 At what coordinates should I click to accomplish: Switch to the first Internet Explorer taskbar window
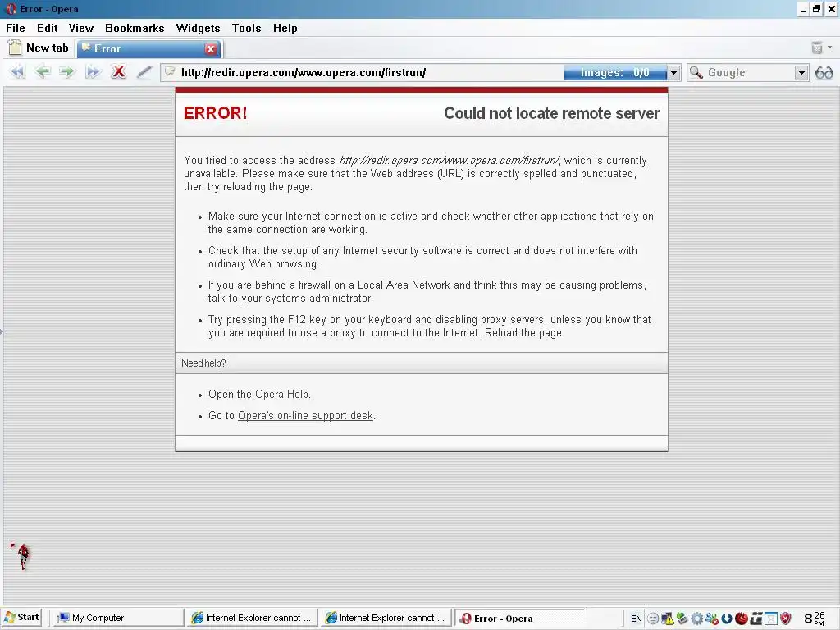251,619
